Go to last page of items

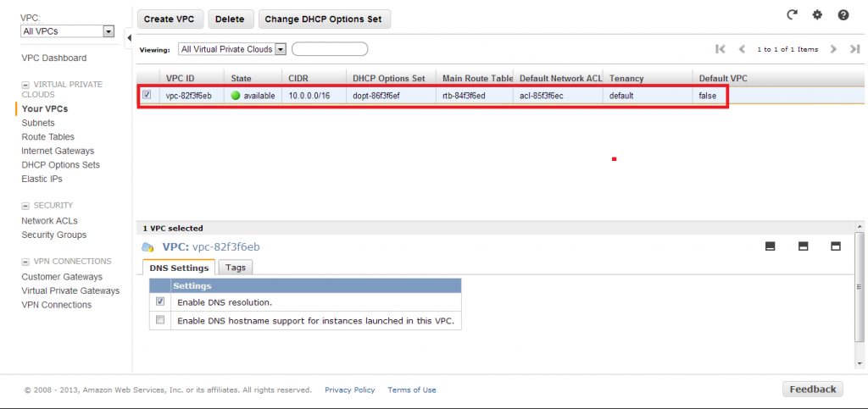click(854, 49)
